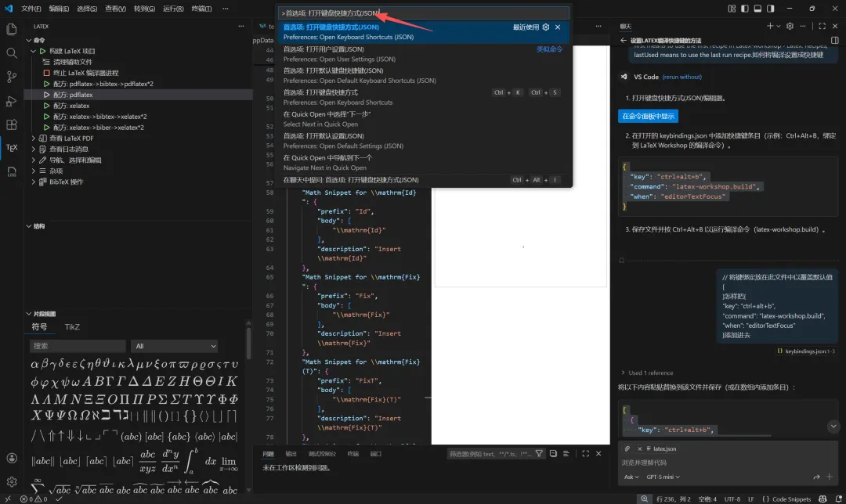Expand the 查看 LaTeX PDF node
The height and width of the screenshot is (504, 846).
point(34,139)
